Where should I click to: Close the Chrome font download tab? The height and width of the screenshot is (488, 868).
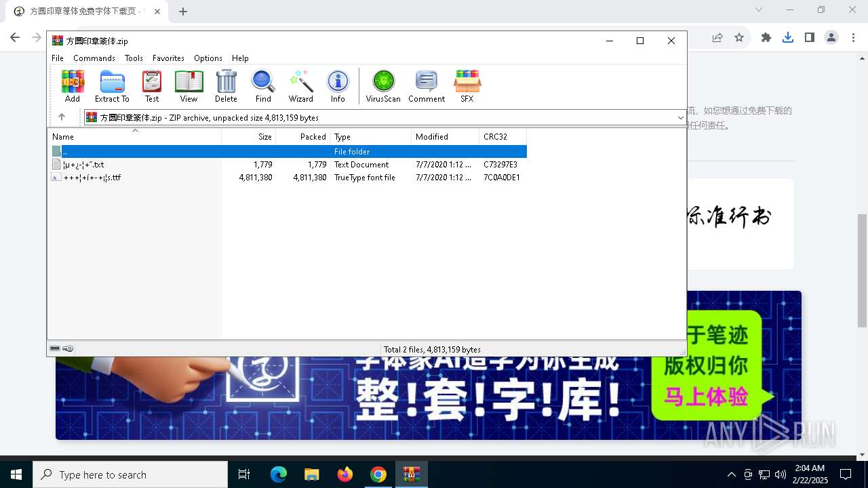pos(157,12)
